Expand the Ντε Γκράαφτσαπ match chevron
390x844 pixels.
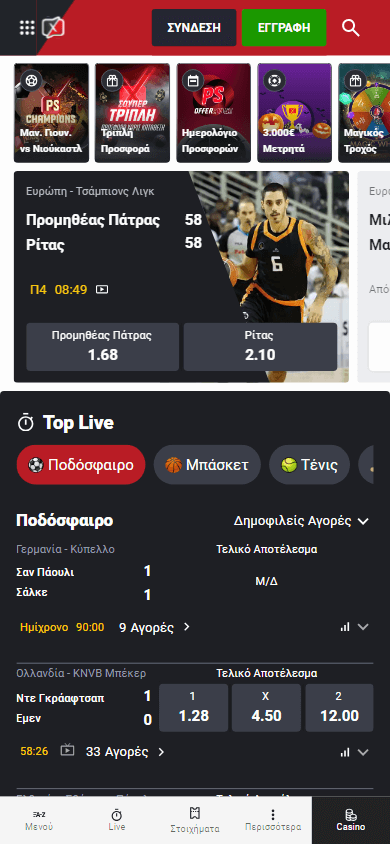[363, 752]
